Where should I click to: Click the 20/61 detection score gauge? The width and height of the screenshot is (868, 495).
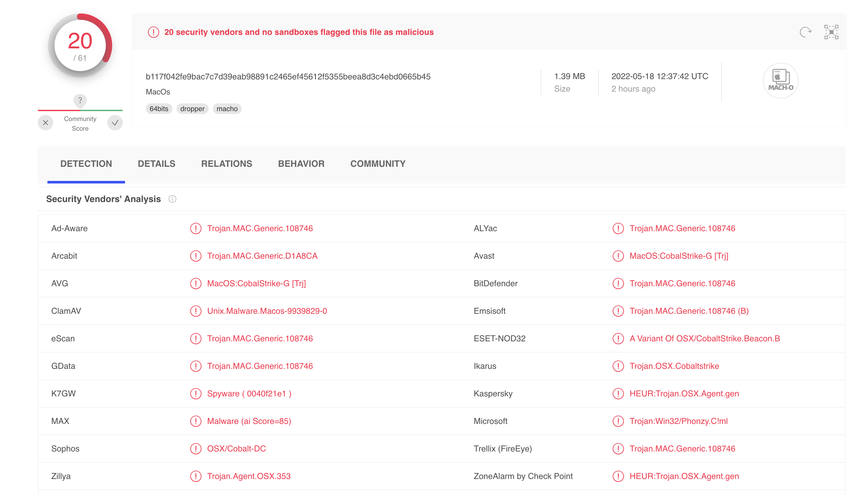click(80, 45)
